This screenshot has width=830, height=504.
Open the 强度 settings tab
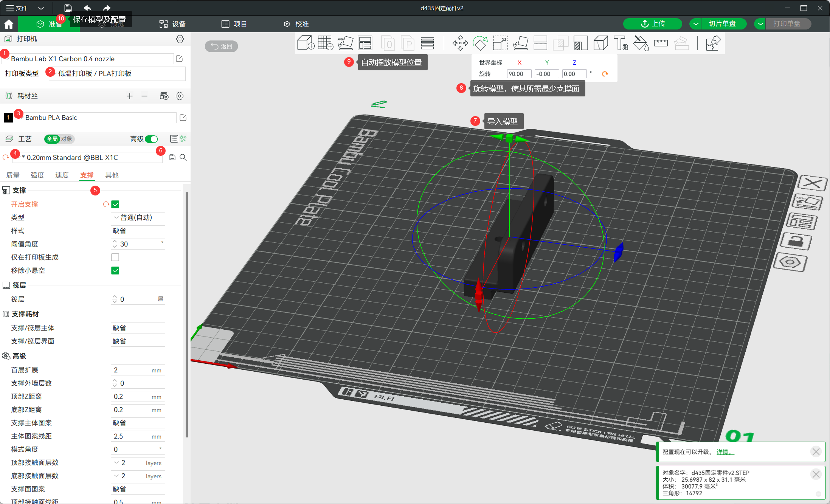37,175
